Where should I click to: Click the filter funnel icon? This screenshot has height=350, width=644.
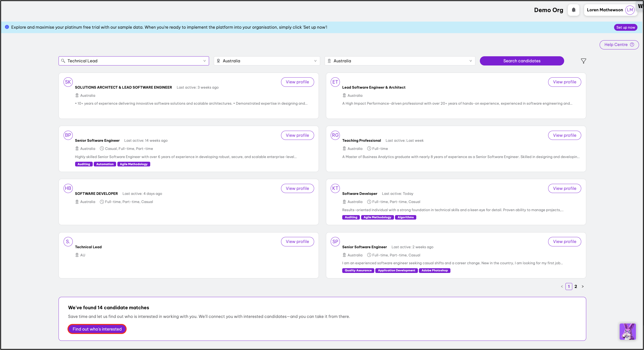[x=583, y=61]
